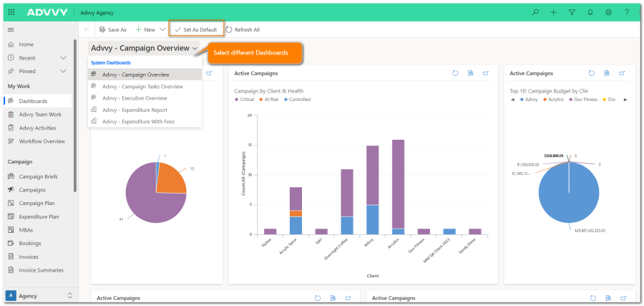Click the help question mark icon

(x=627, y=12)
